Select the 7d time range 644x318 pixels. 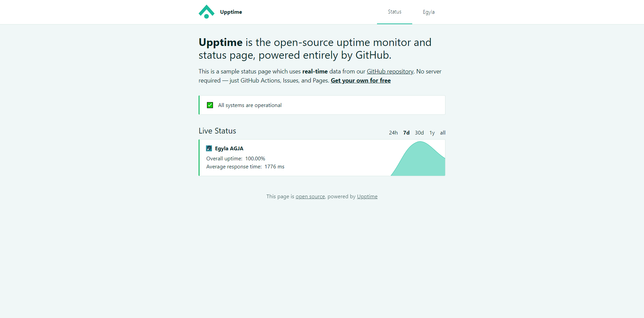point(406,133)
